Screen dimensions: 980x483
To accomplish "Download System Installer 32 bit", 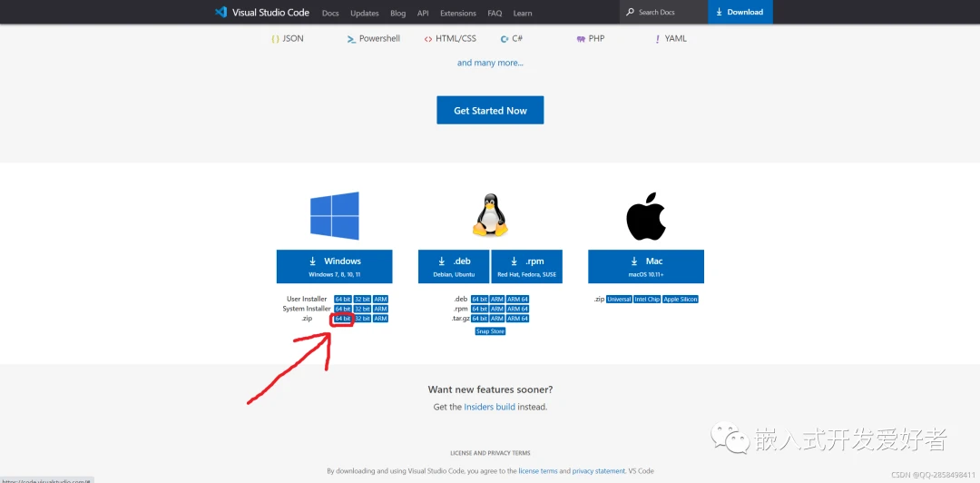I will point(362,309).
